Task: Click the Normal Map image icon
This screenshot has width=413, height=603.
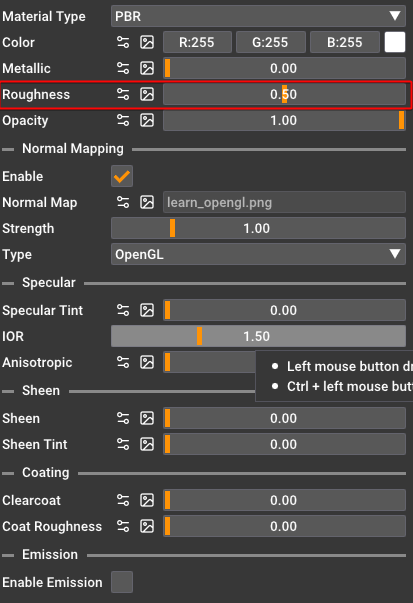Action: [x=147, y=202]
